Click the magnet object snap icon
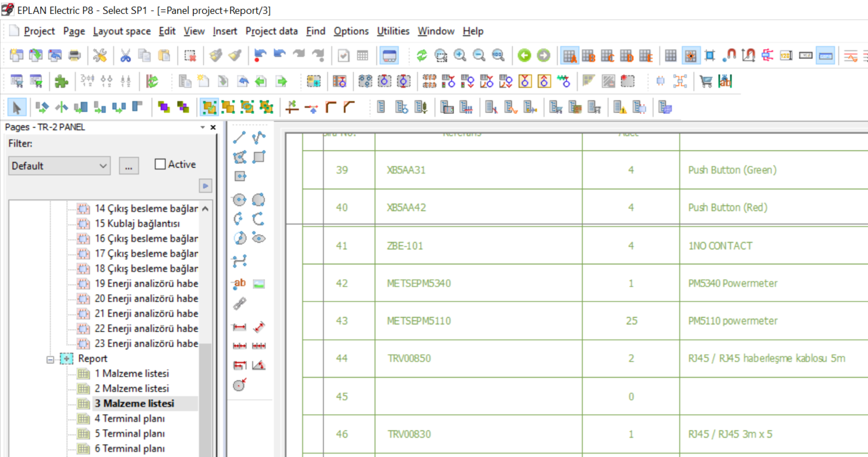 point(729,56)
